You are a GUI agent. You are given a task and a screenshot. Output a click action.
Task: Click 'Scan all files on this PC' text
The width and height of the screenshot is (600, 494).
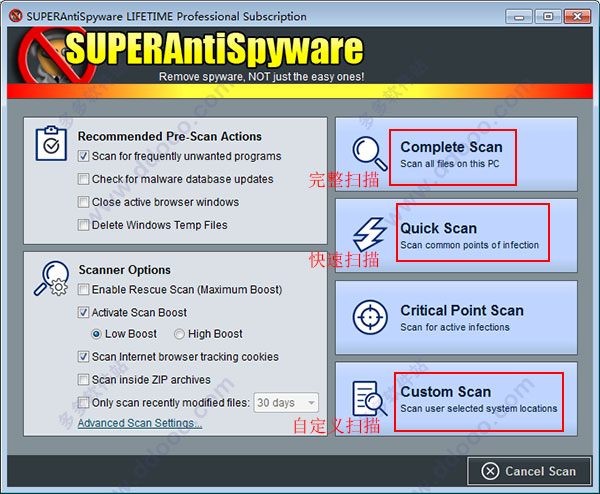[450, 164]
